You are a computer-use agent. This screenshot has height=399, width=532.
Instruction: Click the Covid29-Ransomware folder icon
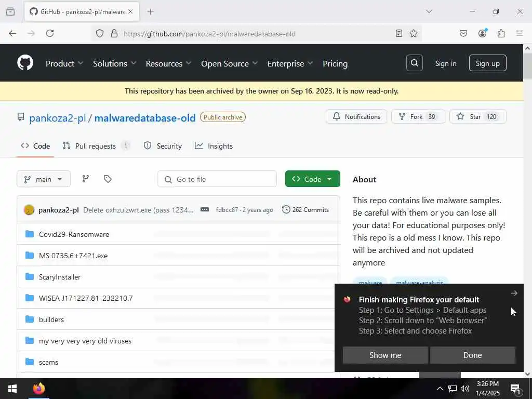tap(30, 234)
